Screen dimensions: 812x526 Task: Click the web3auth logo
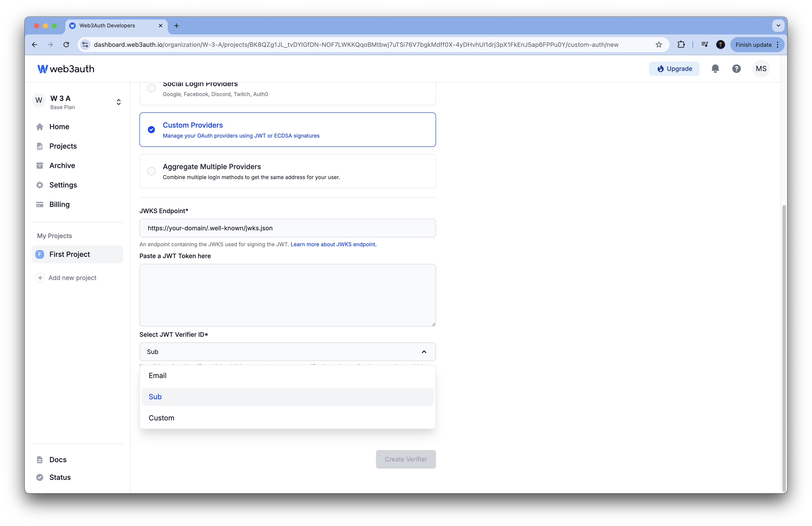point(66,69)
